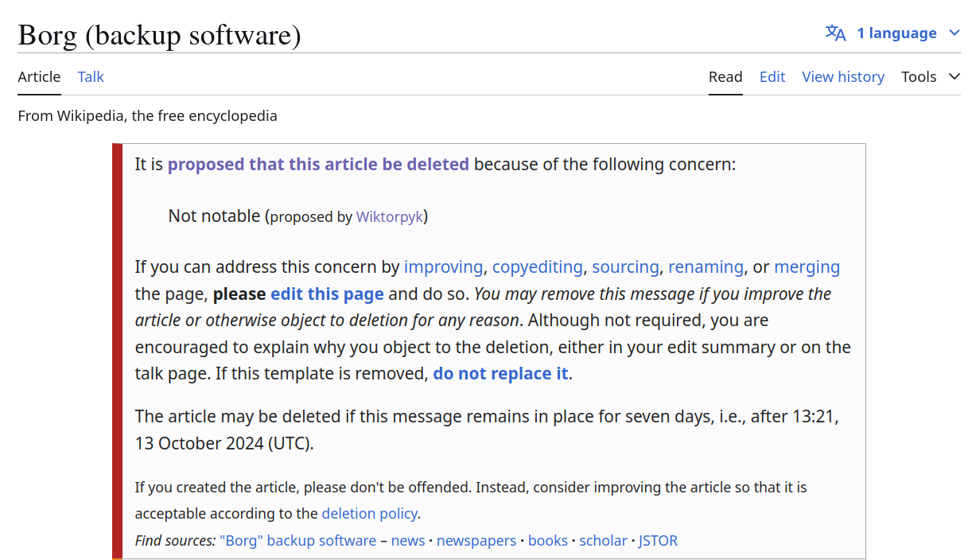
Task: Click the language translation icon
Action: tap(835, 33)
